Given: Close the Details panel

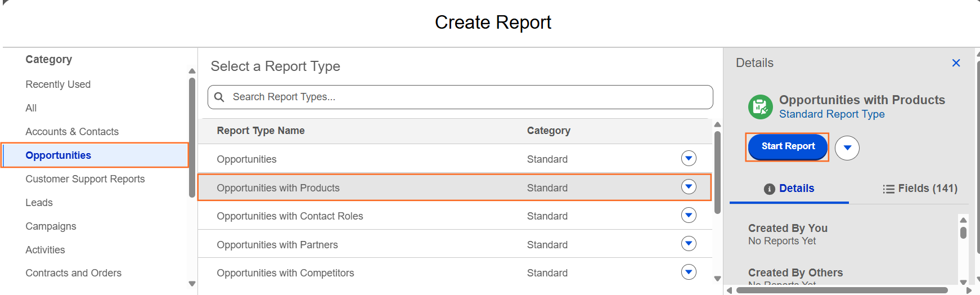Looking at the screenshot, I should pyautogui.click(x=956, y=63).
